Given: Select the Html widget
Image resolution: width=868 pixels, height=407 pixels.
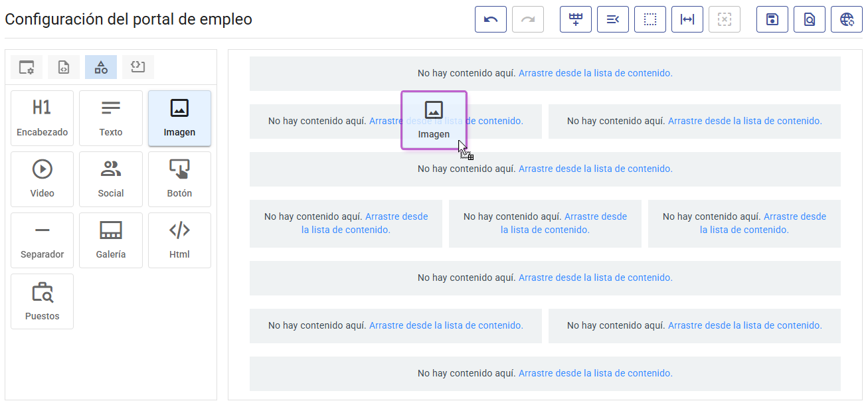Looking at the screenshot, I should 179,240.
